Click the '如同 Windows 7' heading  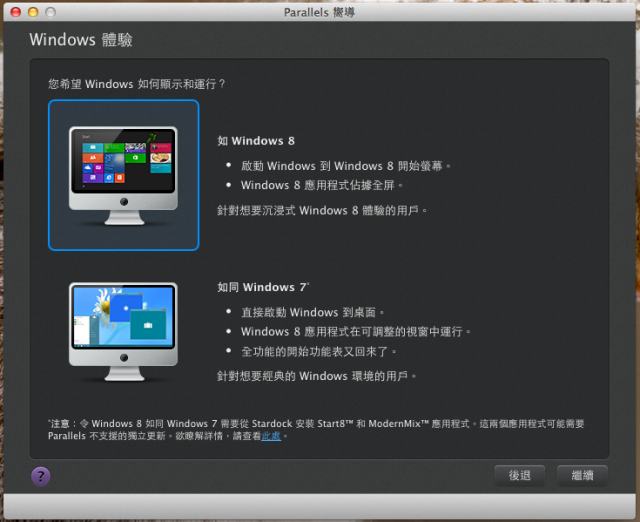pos(263,287)
